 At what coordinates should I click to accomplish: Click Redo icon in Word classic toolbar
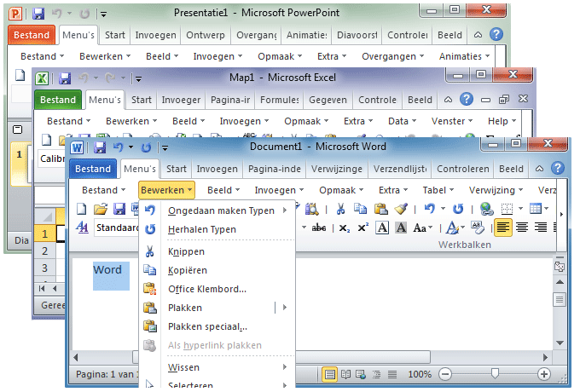pyautogui.click(x=458, y=209)
